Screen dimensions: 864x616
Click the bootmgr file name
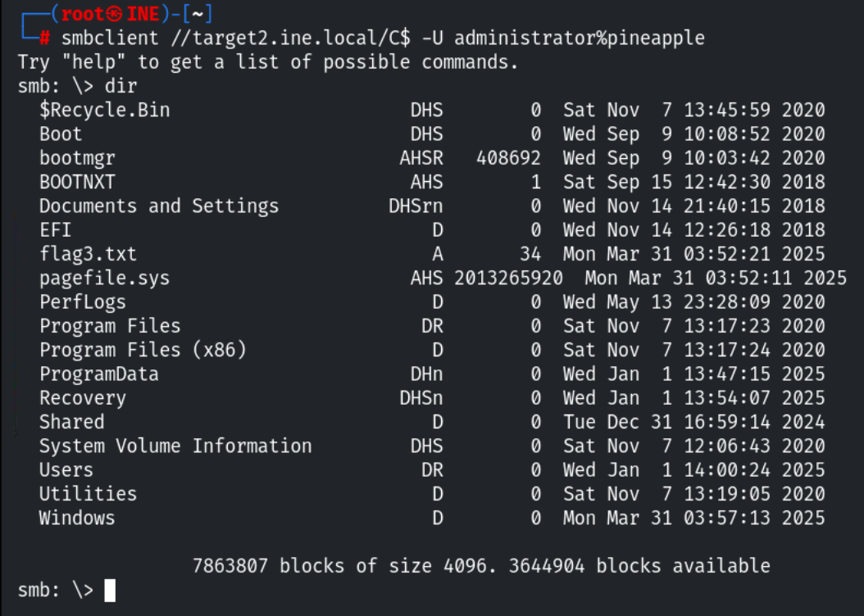pyautogui.click(x=77, y=158)
